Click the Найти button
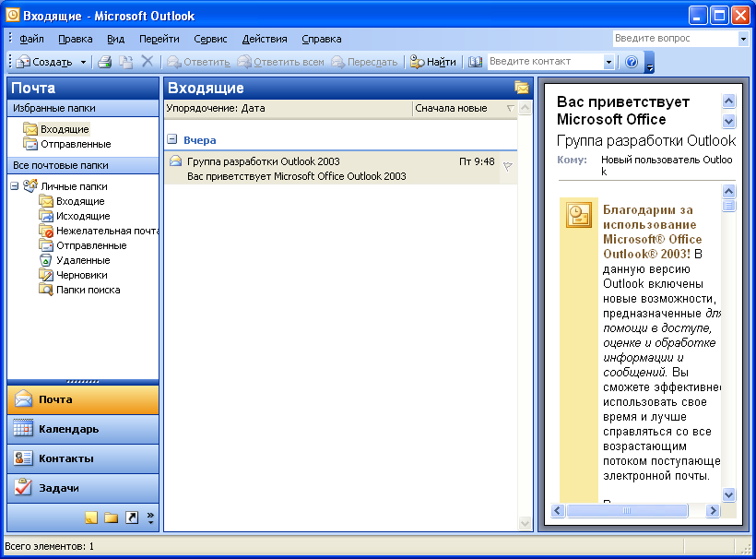Viewport: 756px width, 559px height. tap(432, 62)
